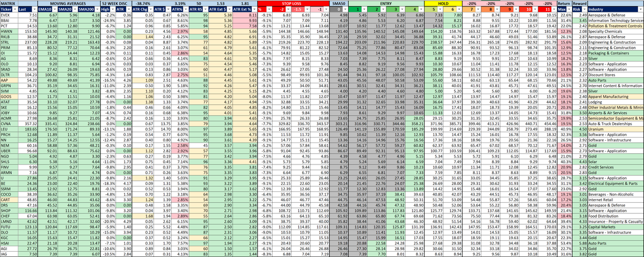The width and height of the screenshot is (644, 257).
Task: Open the filter on orange column 8
Action: click(x=496, y=10)
